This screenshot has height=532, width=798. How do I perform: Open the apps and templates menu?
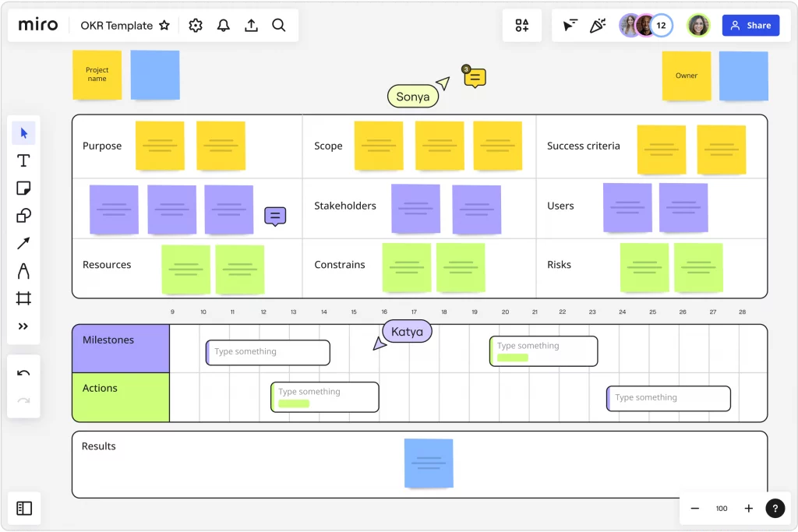pos(522,26)
